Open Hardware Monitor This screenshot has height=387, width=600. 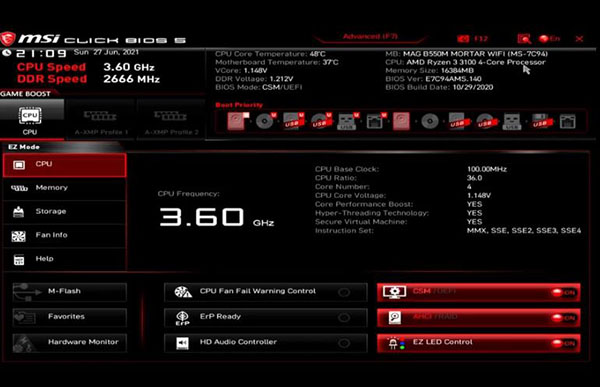tap(69, 343)
